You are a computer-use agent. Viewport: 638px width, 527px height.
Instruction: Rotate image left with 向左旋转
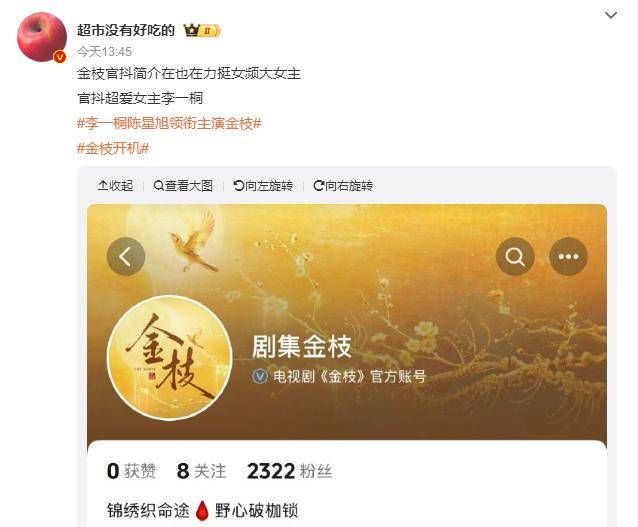pyautogui.click(x=263, y=186)
